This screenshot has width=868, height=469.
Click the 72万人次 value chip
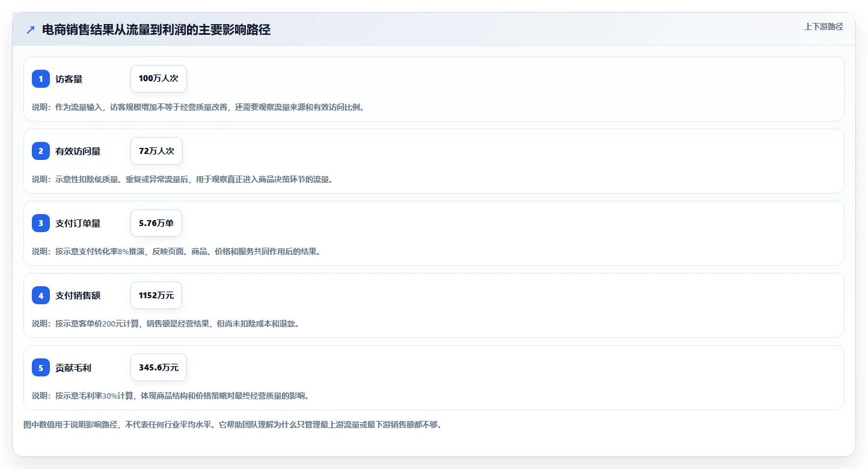pyautogui.click(x=156, y=151)
